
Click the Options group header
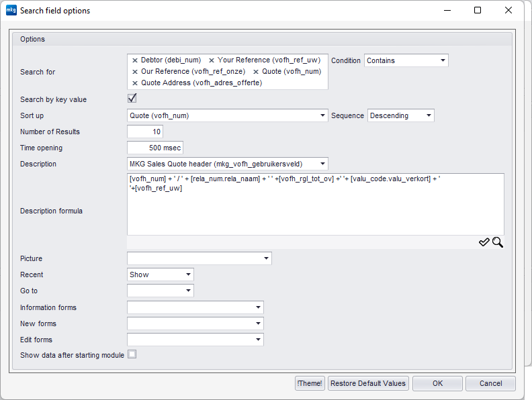[262, 39]
